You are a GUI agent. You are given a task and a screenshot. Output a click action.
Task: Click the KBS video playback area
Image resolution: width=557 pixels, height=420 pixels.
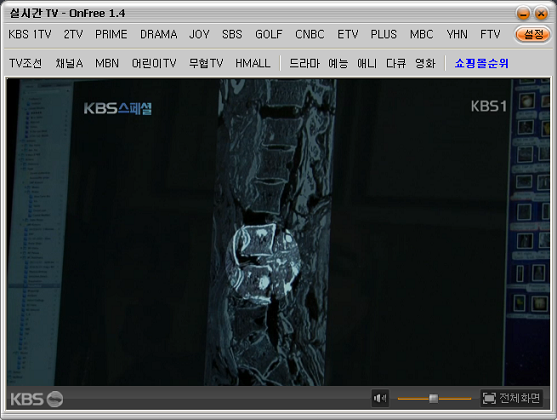278,232
